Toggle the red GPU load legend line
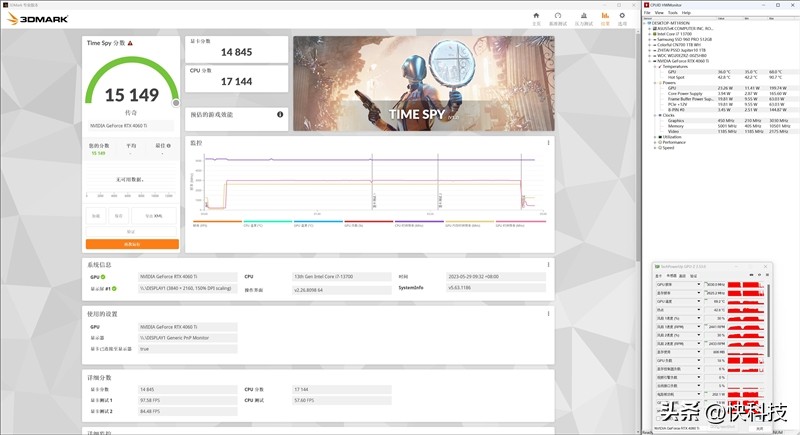Viewport: 800px width, 435px height. (x=369, y=221)
